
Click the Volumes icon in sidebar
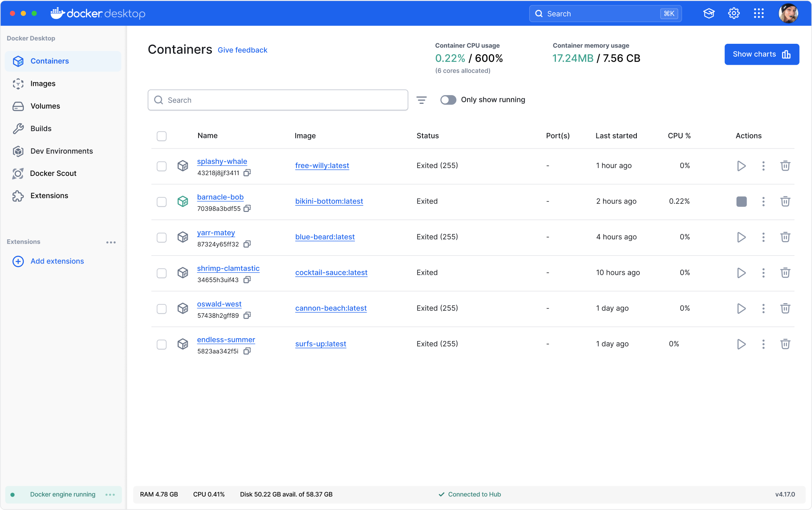(x=18, y=106)
